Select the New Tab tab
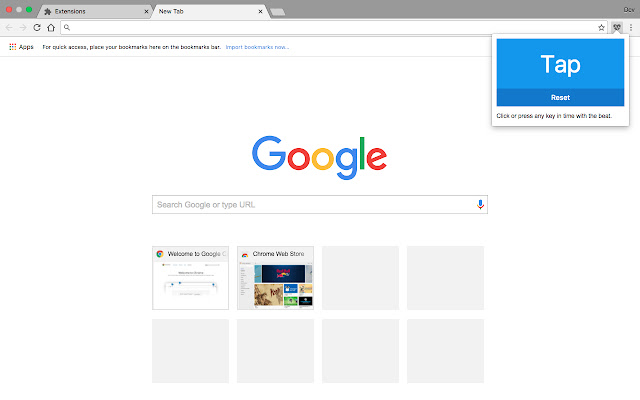 [x=209, y=11]
